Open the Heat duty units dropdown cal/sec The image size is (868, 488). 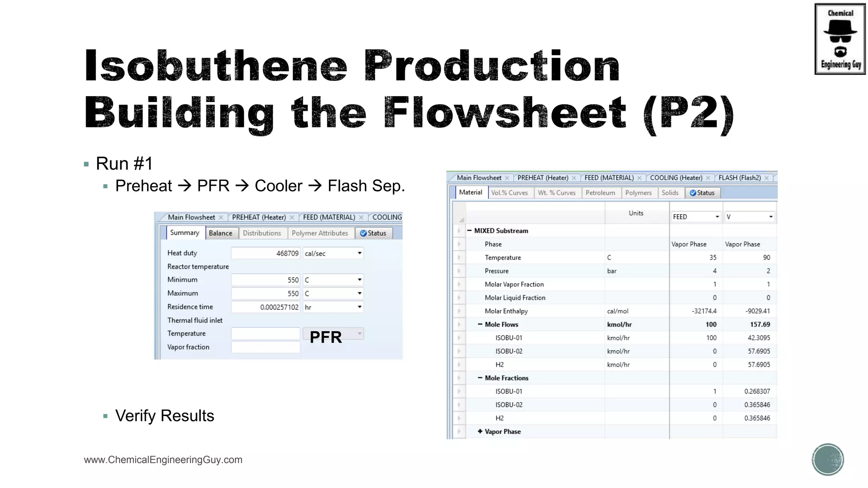[359, 253]
